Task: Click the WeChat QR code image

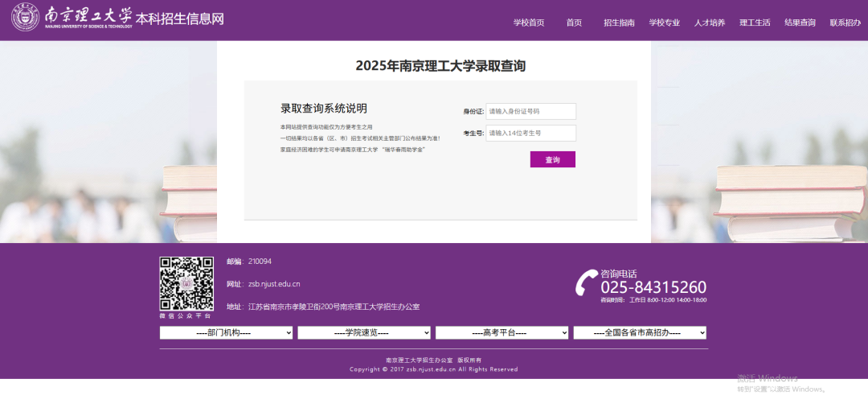Action: coord(186,283)
